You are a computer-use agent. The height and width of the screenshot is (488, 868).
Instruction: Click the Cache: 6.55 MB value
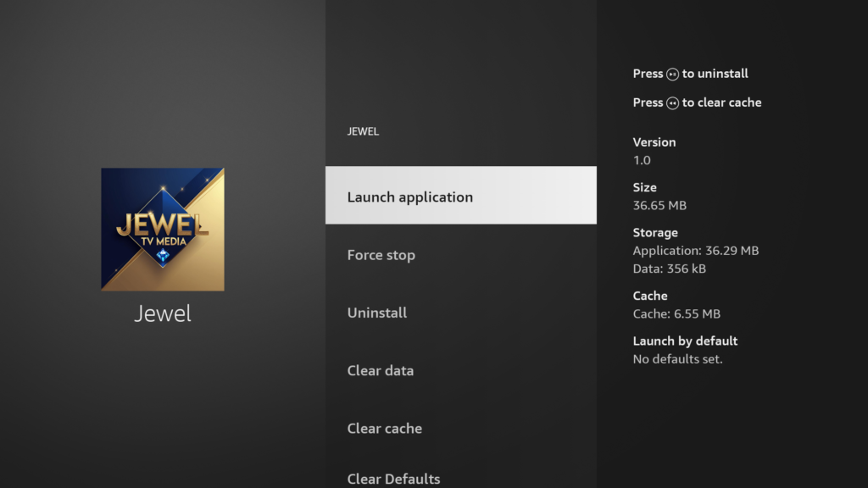coord(676,313)
